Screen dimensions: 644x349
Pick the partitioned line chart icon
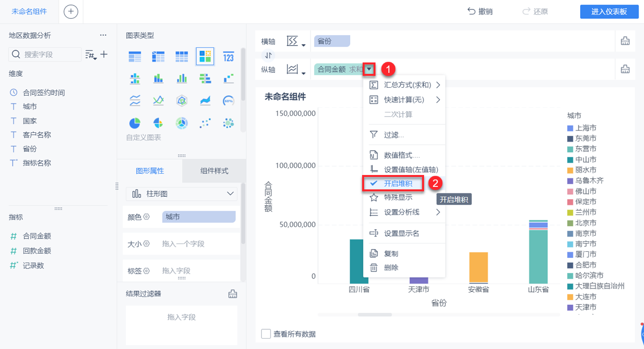pyautogui.click(x=135, y=101)
